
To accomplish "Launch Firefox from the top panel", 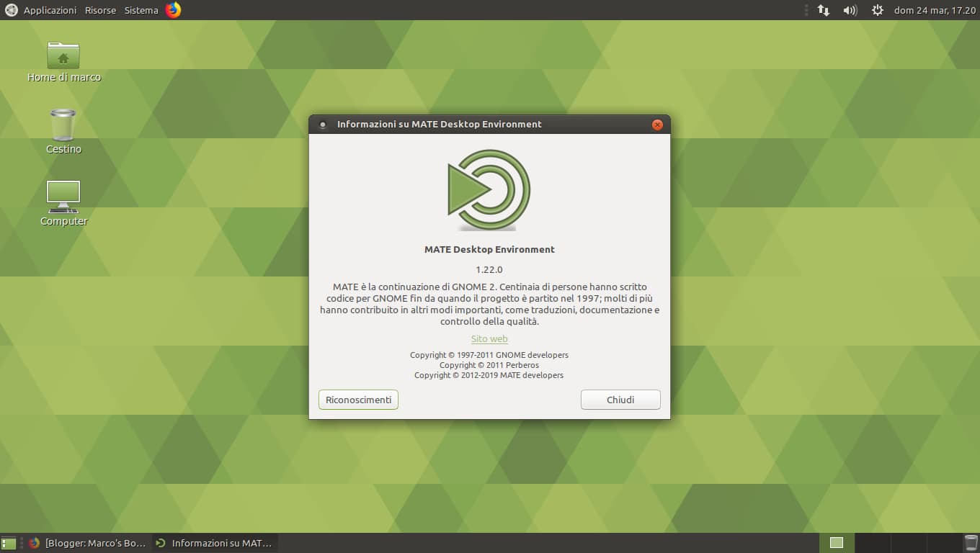I will pos(173,10).
